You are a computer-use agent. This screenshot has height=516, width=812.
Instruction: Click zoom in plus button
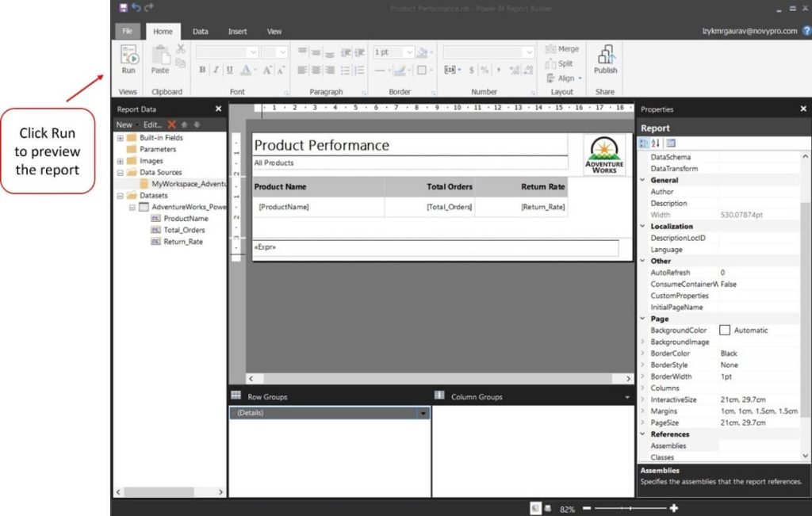click(674, 508)
